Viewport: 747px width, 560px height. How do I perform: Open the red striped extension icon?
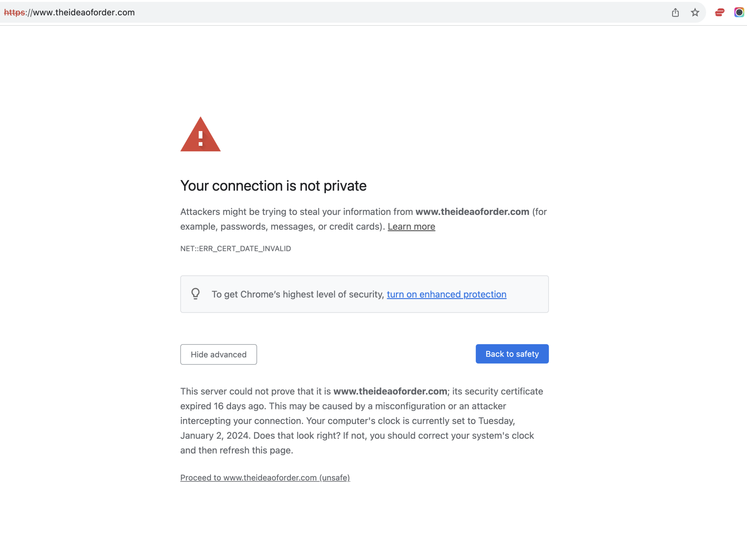coord(719,12)
